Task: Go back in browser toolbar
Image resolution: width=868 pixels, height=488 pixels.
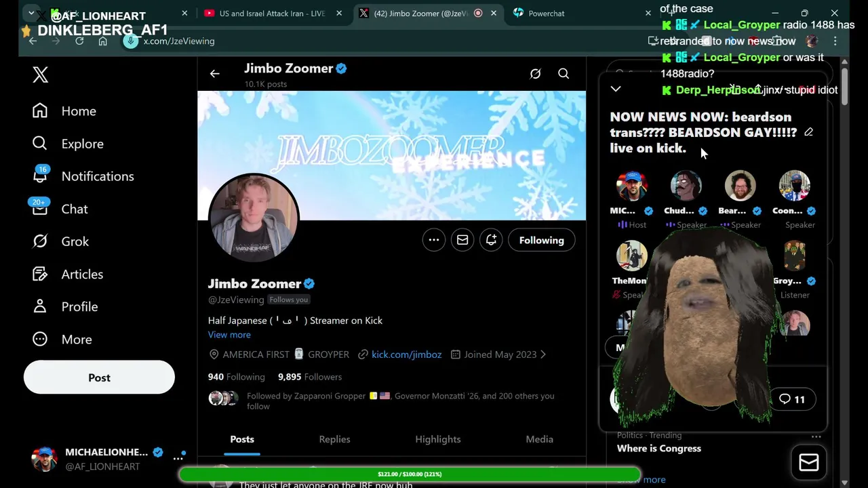Action: click(33, 41)
